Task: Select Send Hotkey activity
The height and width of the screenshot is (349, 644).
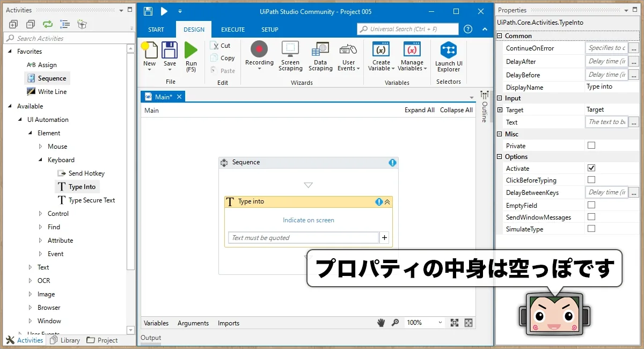Action: pyautogui.click(x=81, y=173)
